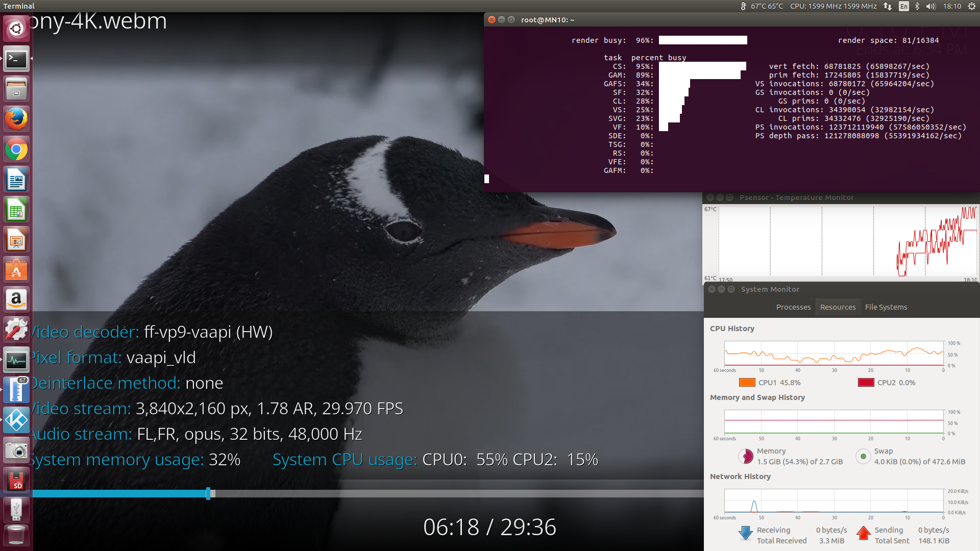Image resolution: width=980 pixels, height=551 pixels.
Task: Click 'Total Received 3.3 MiB' value
Action: [831, 541]
